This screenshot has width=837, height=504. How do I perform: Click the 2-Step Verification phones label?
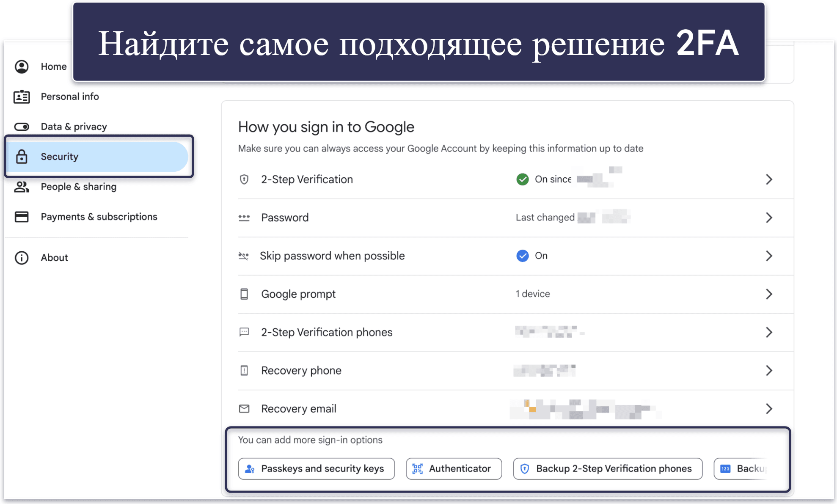point(327,332)
